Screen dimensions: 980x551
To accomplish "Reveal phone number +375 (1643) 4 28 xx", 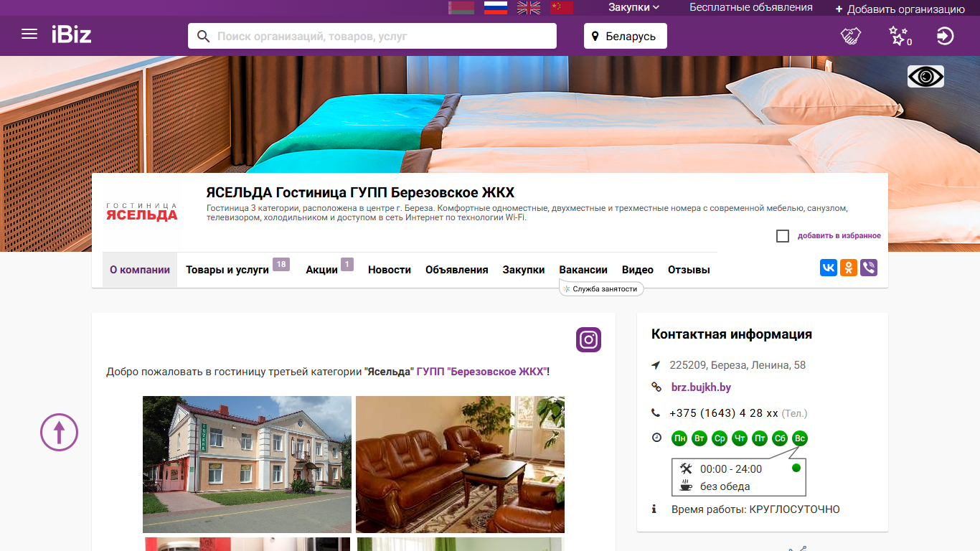I will pos(724,413).
